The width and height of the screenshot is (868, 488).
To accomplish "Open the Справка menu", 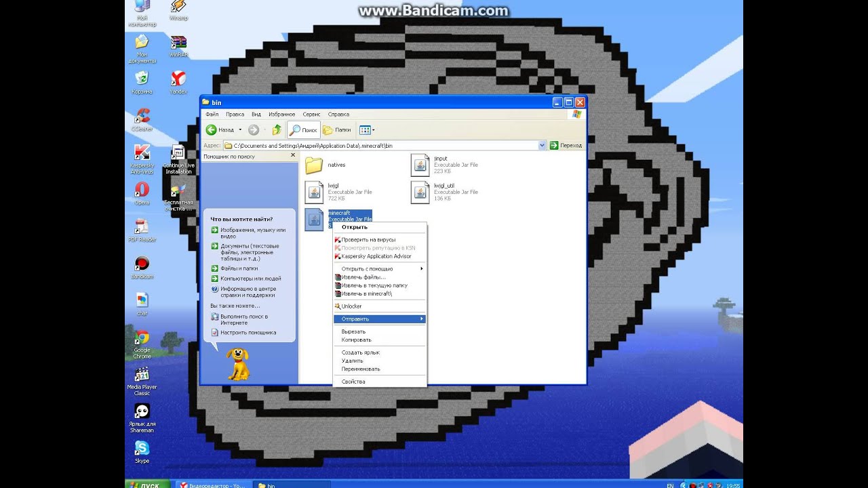I will pyautogui.click(x=338, y=115).
